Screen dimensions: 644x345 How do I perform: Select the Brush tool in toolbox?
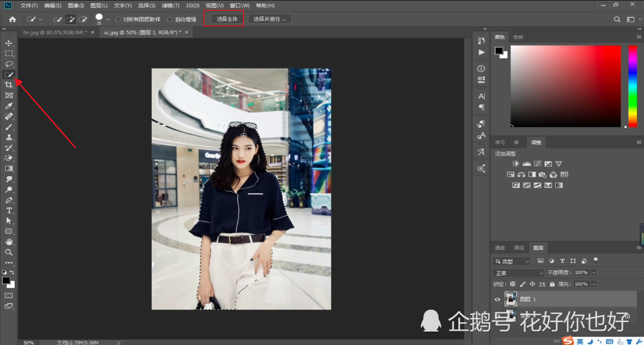pyautogui.click(x=9, y=127)
